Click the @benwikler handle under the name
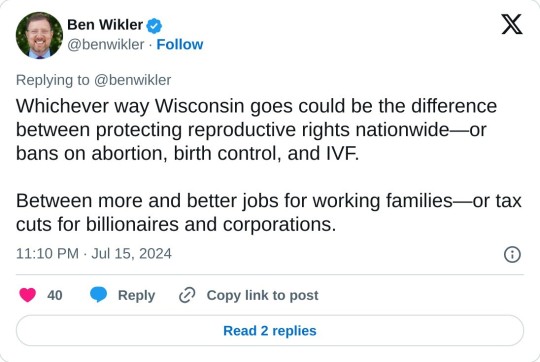This screenshot has height=362, width=540. (x=106, y=45)
